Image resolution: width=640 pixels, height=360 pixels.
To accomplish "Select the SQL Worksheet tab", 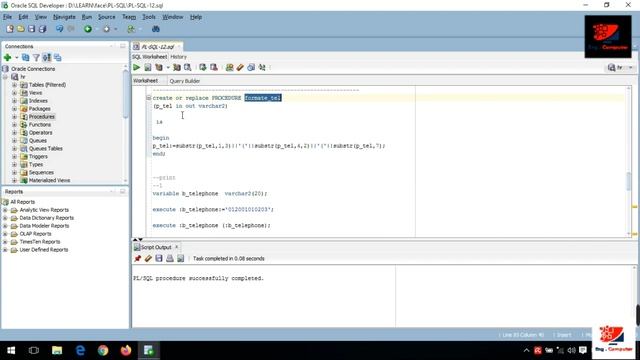I will click(x=149, y=57).
